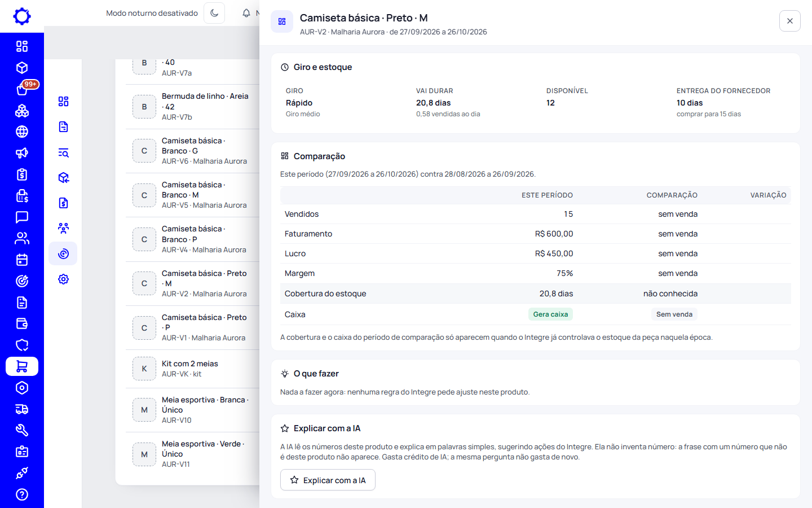
Task: Open the list search icon in secondary sidebar
Action: [x=64, y=152]
